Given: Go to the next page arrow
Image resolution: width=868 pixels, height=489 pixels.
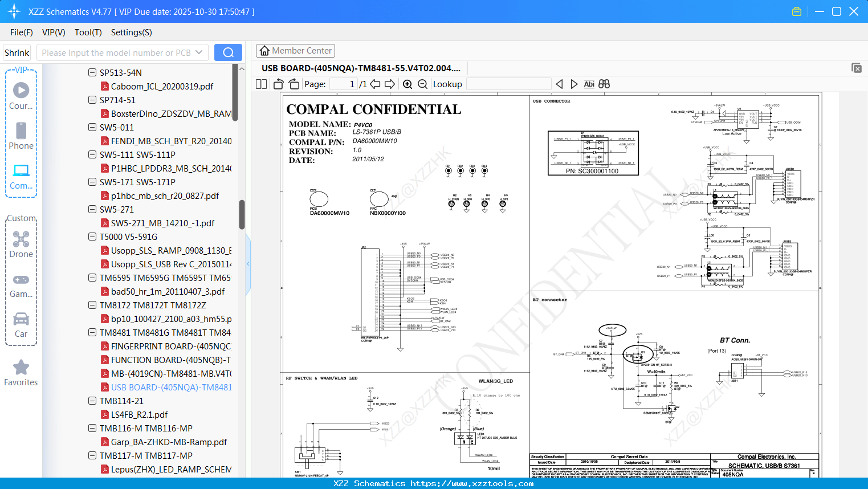Looking at the screenshot, I should [x=390, y=84].
